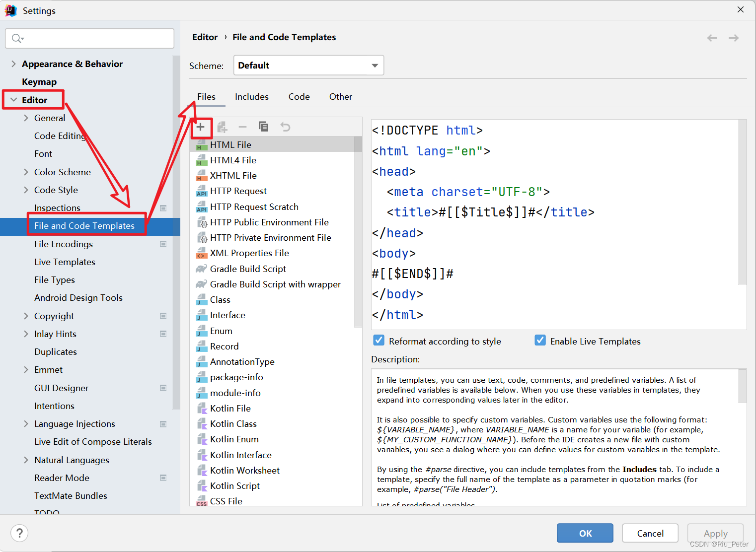
Task: Click the OK button
Action: [x=585, y=533]
